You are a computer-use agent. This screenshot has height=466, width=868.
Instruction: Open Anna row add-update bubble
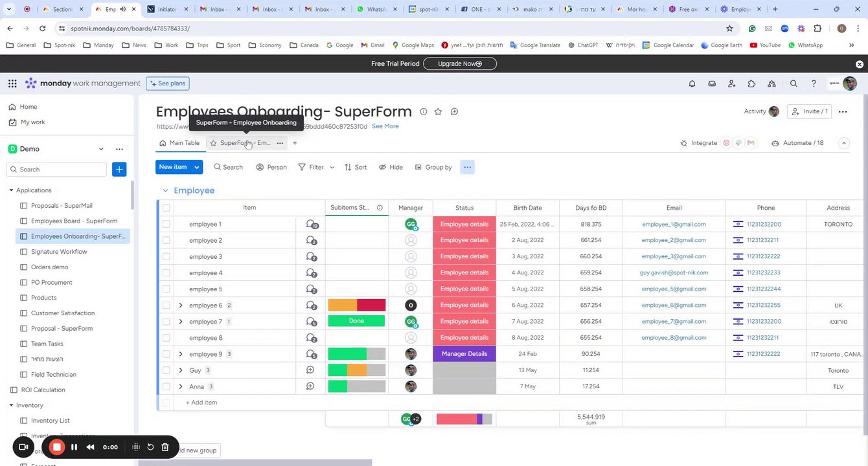click(310, 386)
